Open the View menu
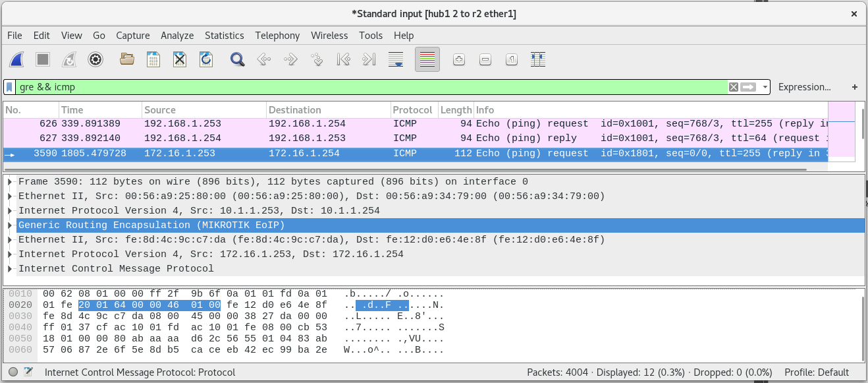This screenshot has width=868, height=383. tap(72, 36)
